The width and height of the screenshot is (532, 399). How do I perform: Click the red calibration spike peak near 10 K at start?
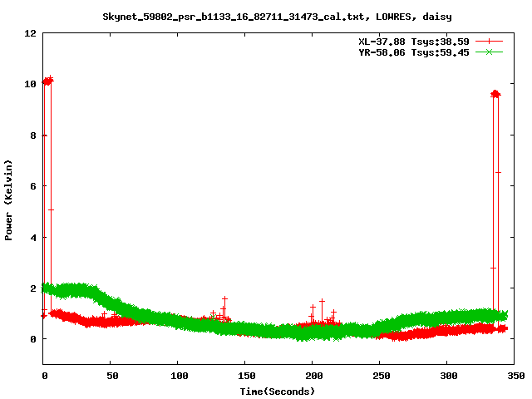[x=47, y=81]
